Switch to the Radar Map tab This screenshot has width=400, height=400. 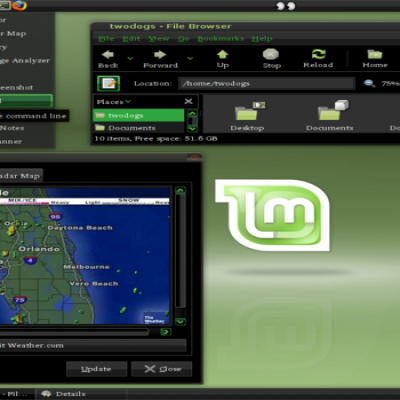tap(20, 176)
